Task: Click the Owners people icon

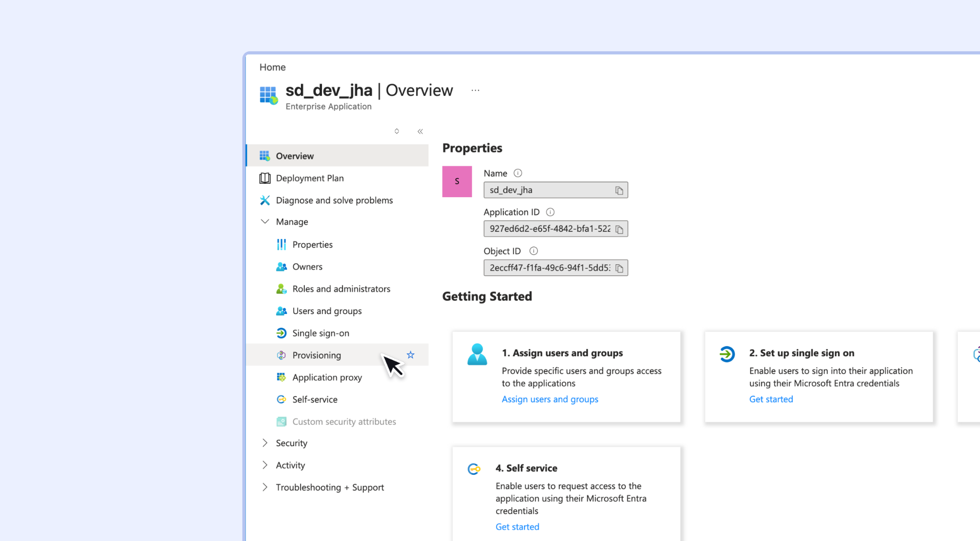Action: point(281,267)
